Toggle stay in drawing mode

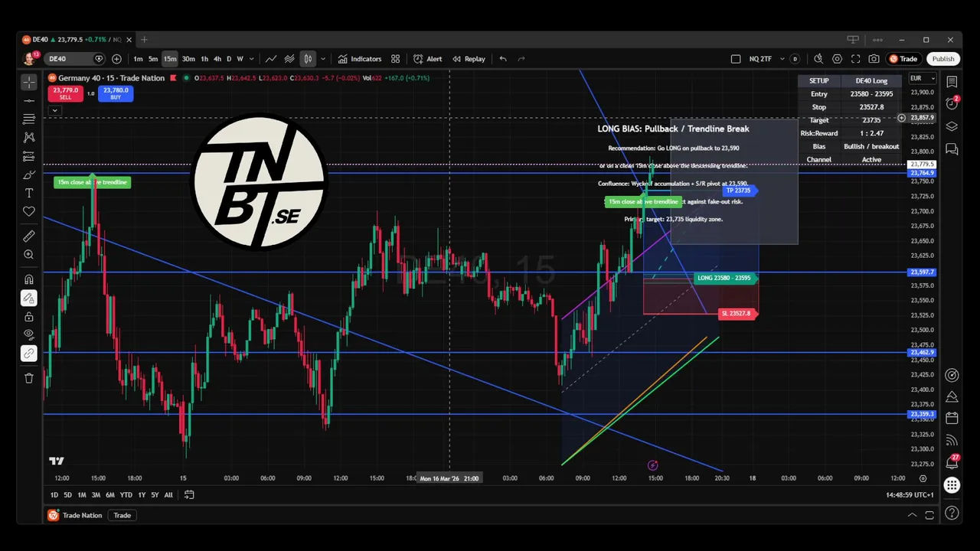[29, 298]
